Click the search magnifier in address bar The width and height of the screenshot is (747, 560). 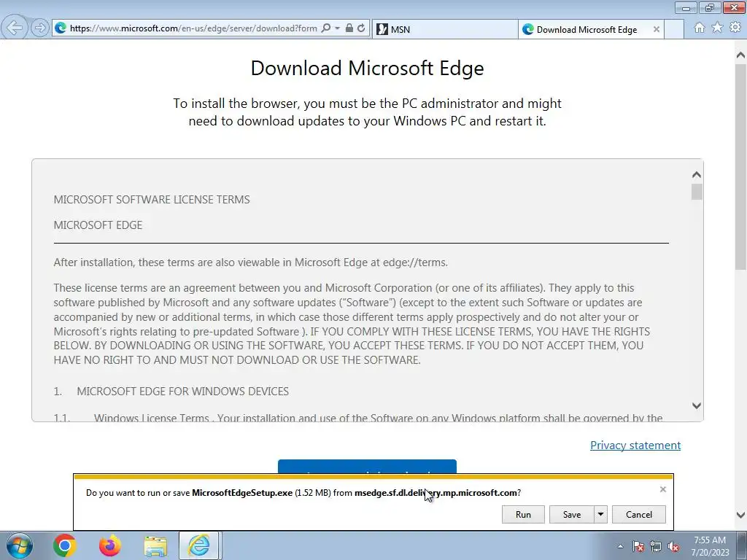coord(326,28)
